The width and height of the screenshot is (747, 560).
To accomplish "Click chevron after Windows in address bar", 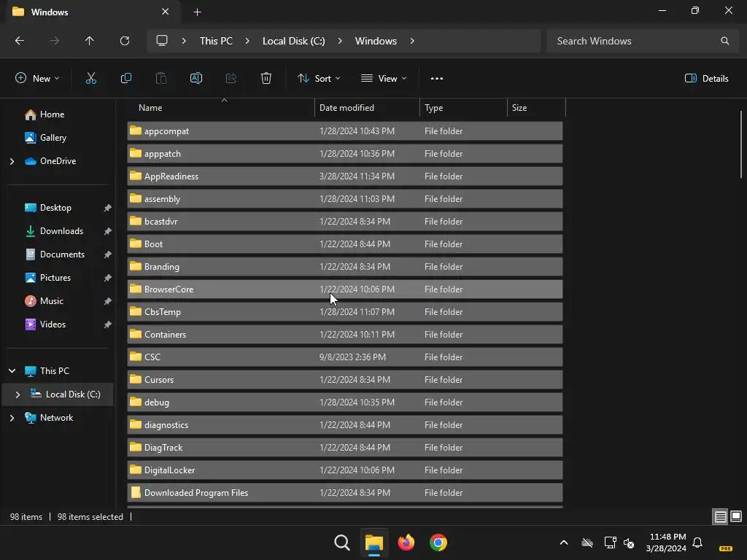I will click(x=412, y=41).
